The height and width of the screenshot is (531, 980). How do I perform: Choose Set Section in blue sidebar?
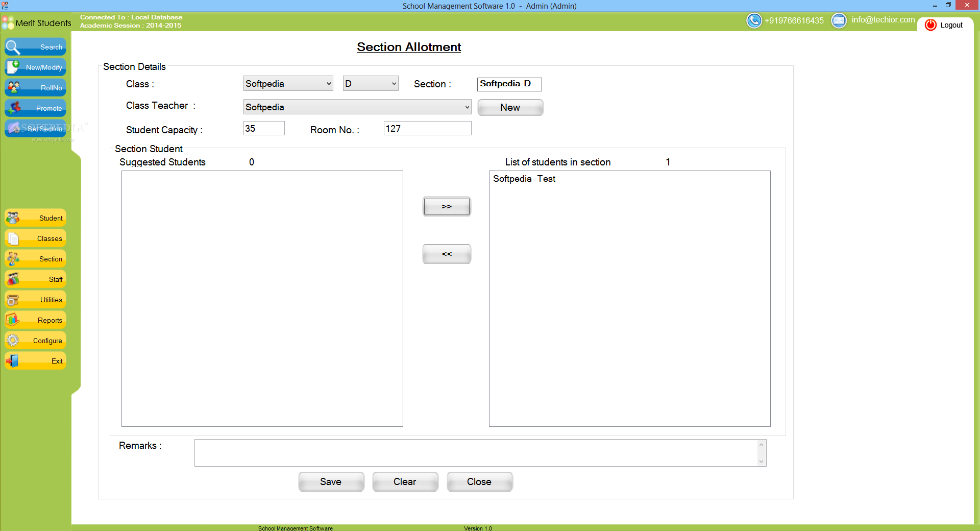tap(35, 129)
